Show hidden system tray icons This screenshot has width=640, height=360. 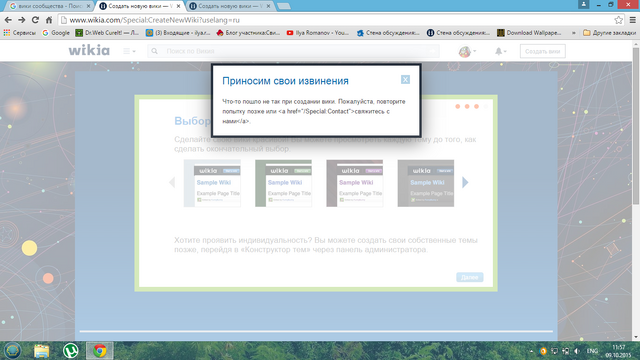point(531,351)
